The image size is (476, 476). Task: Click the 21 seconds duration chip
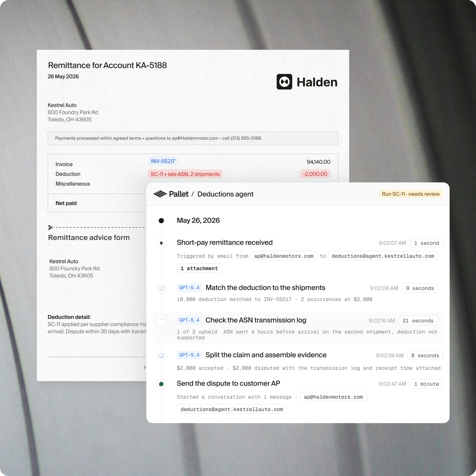pos(418,320)
